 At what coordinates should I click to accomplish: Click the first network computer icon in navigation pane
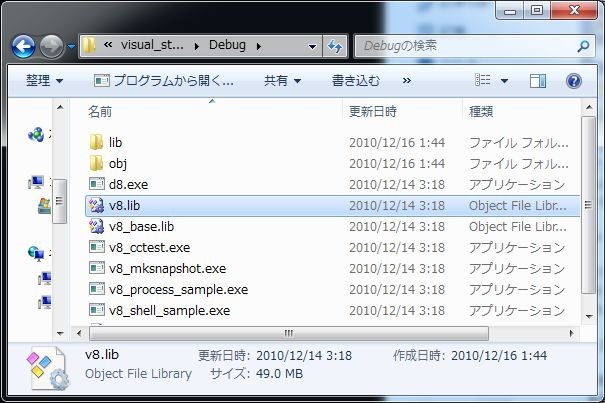[x=45, y=278]
